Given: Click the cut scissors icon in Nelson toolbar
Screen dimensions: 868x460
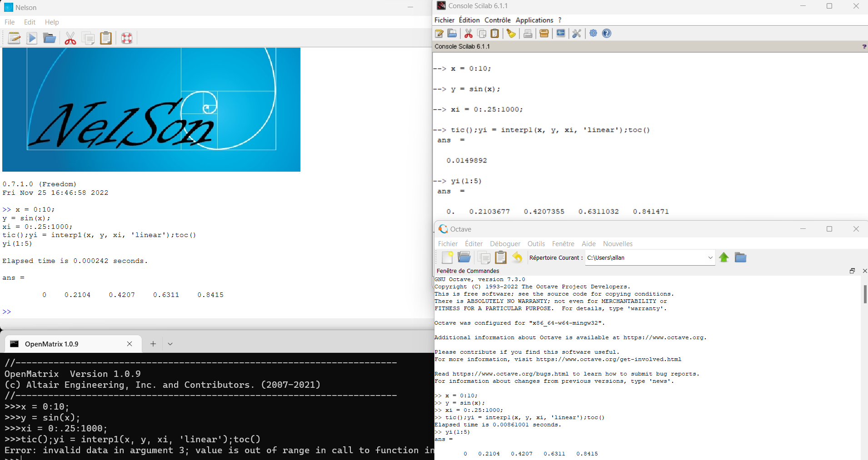Looking at the screenshot, I should click(70, 38).
